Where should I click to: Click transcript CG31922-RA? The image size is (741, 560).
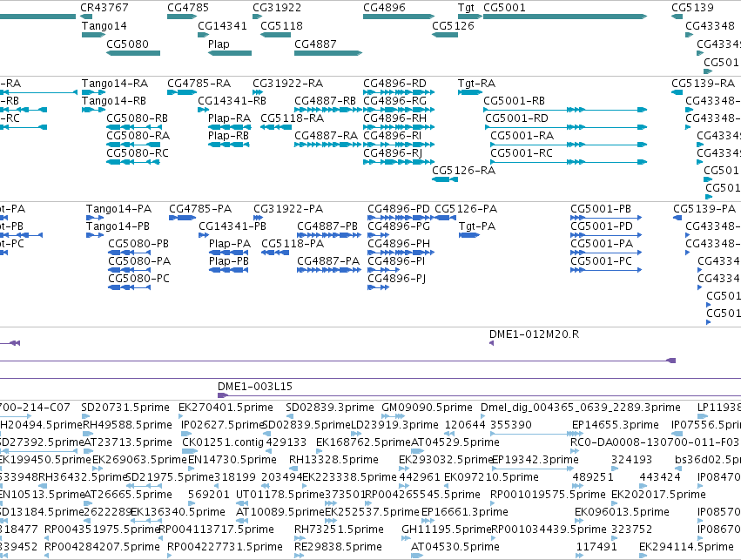[258, 92]
